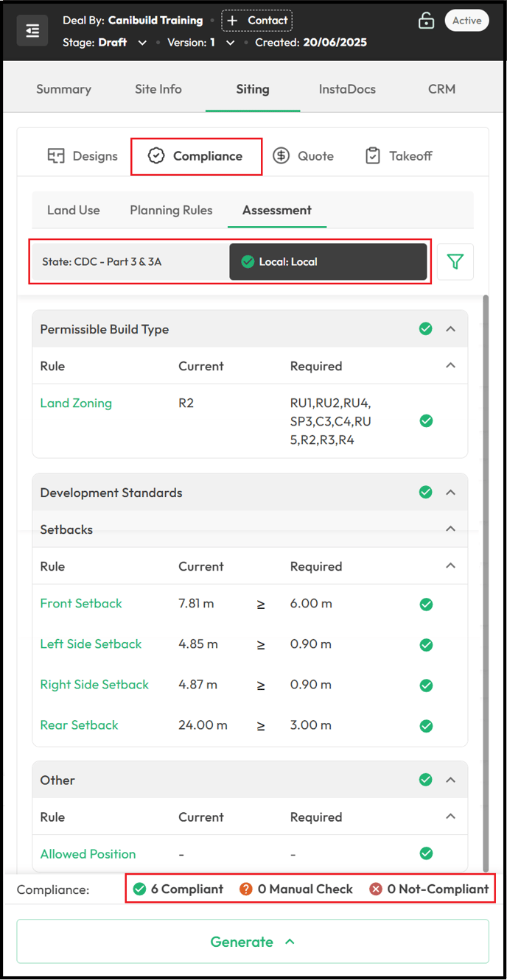Collapse the Development Standards section
The height and width of the screenshot is (980, 507).
451,493
